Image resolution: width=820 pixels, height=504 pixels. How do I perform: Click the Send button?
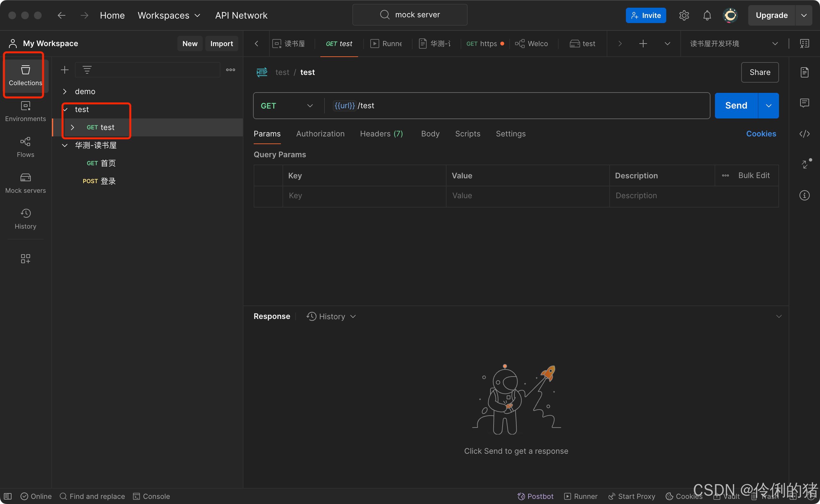click(x=736, y=106)
